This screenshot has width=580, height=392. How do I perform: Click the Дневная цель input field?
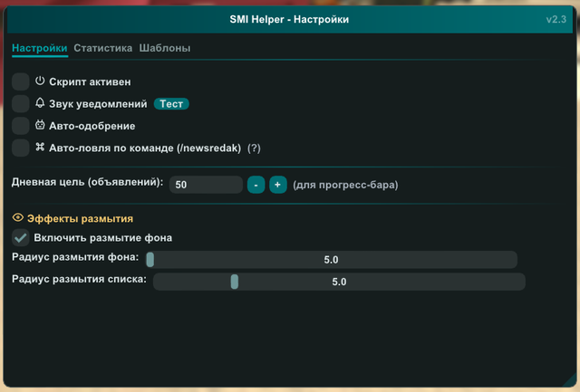(205, 184)
